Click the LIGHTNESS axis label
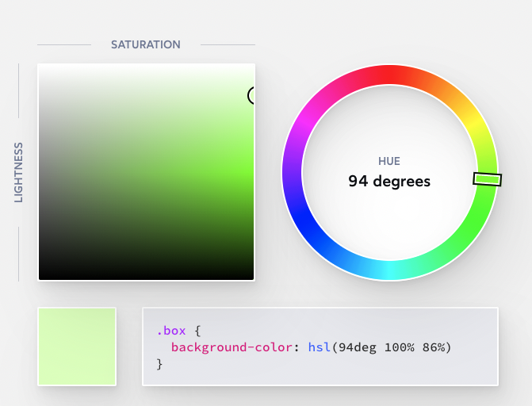Screen dimensions: 532x406 pos(18,172)
